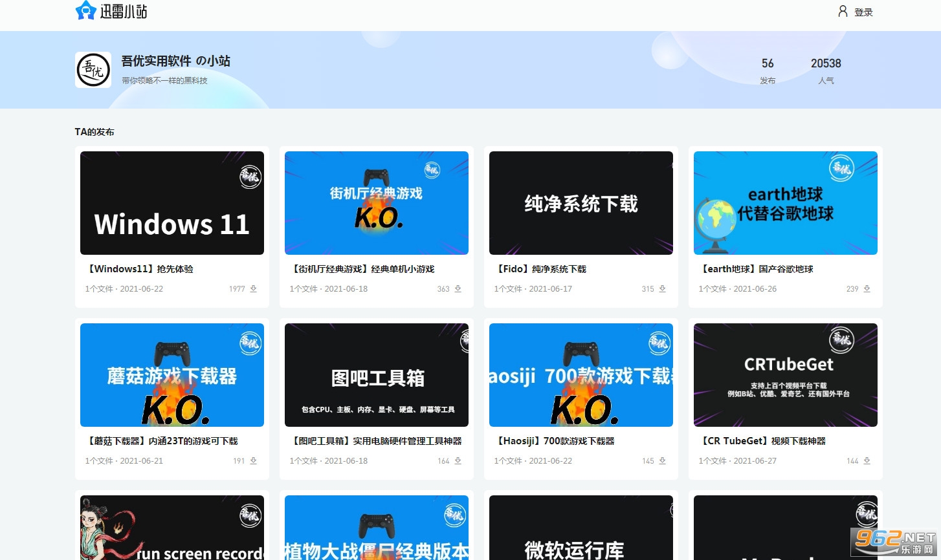Image resolution: width=941 pixels, height=560 pixels.
Task: Open the CRTubeGet thumbnail
Action: click(x=786, y=375)
